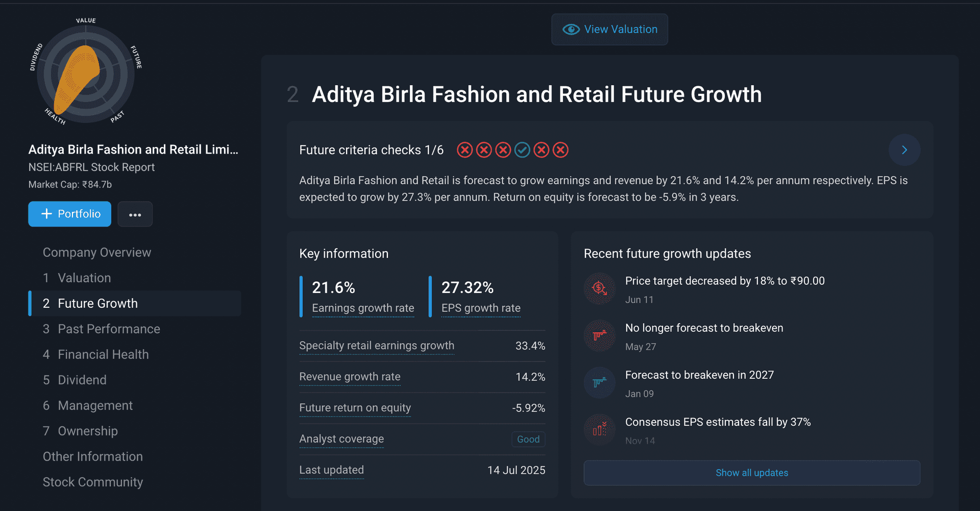
Task: Click the Market Cap ₹84.7b text
Action: point(70,185)
